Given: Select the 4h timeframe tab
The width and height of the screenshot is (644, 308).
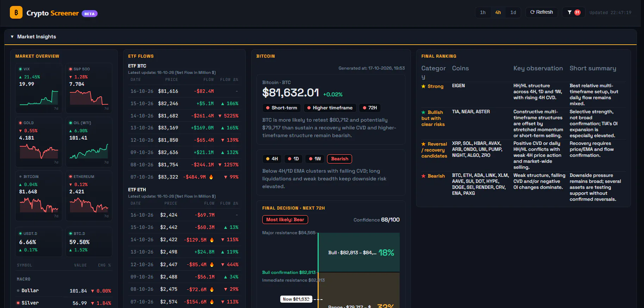Looking at the screenshot, I should (x=498, y=12).
